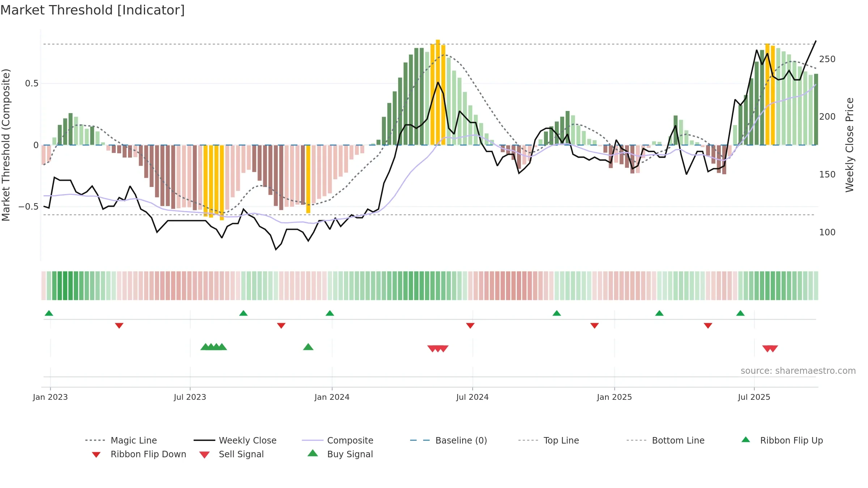Click the ribbon flip up marker at Jan 2023
This screenshot has width=868, height=488.
49,313
